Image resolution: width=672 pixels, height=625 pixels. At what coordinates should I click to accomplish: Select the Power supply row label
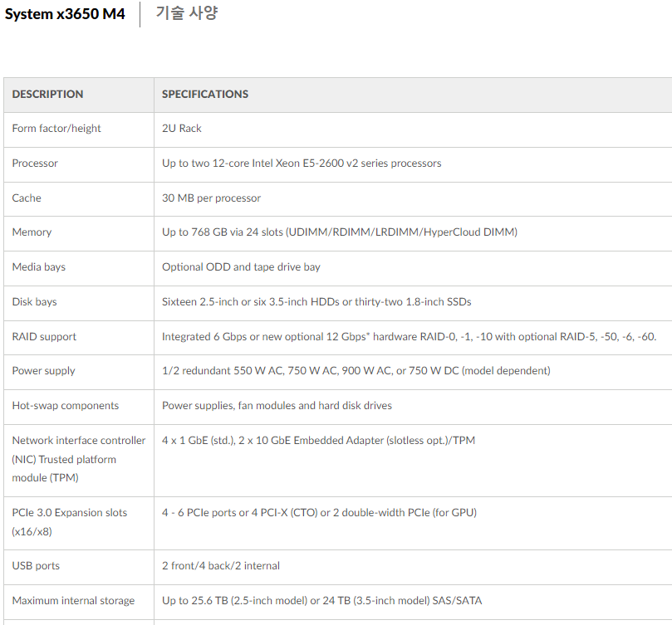[43, 371]
